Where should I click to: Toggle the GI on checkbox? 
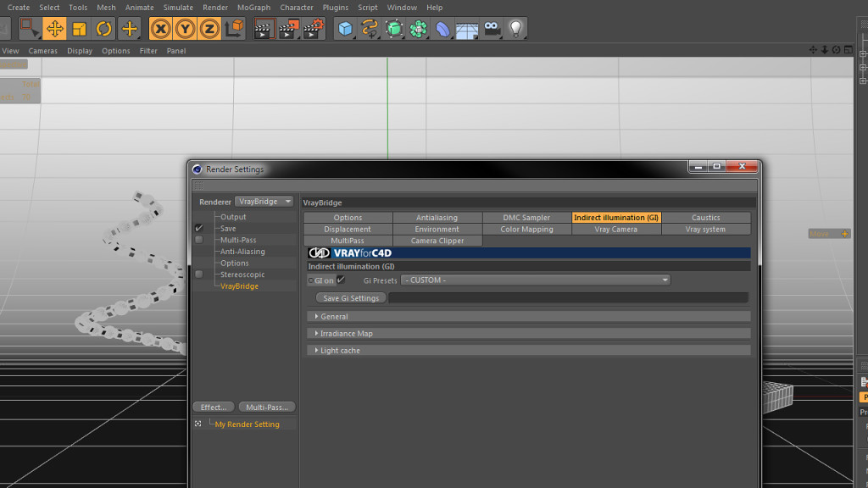(x=341, y=280)
